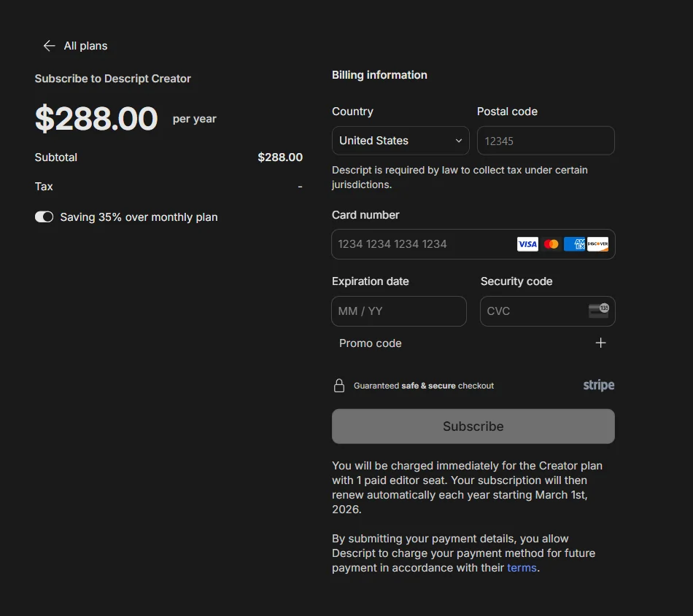693x616 pixels.
Task: Click the chevron on United States selector
Action: 458,141
